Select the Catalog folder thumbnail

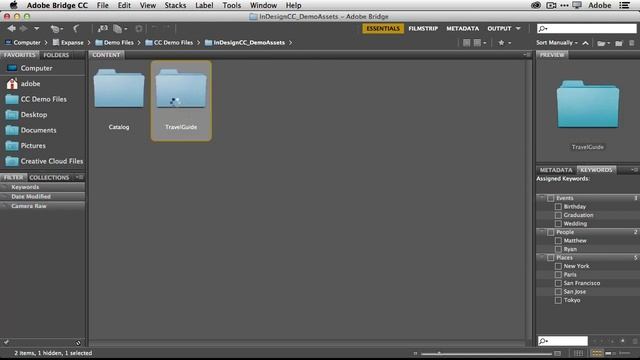tap(119, 89)
